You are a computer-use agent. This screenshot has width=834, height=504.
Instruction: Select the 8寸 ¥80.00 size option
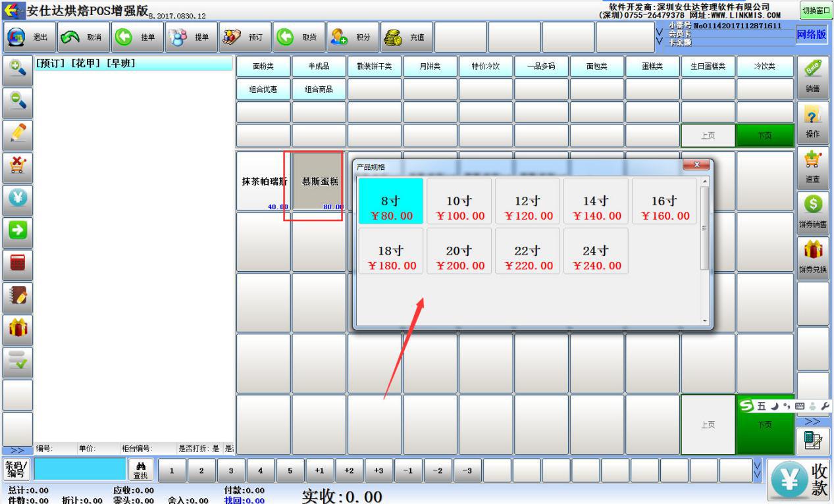click(390, 201)
